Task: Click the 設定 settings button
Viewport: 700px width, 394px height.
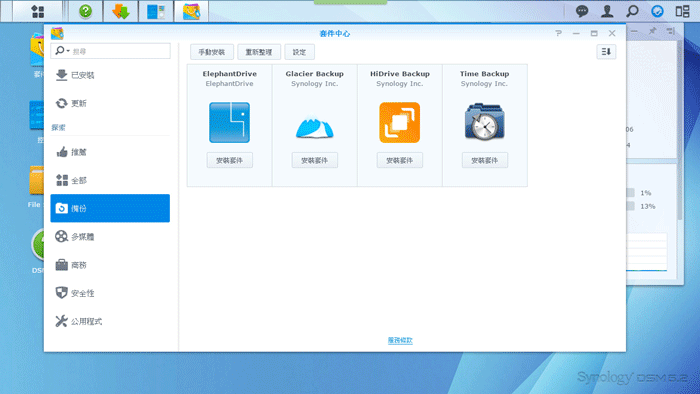Action: (x=300, y=52)
